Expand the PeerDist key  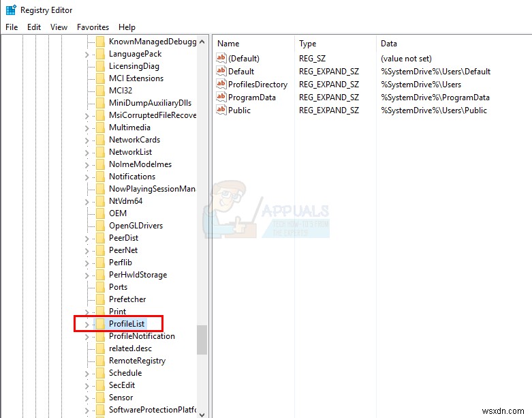coord(87,239)
